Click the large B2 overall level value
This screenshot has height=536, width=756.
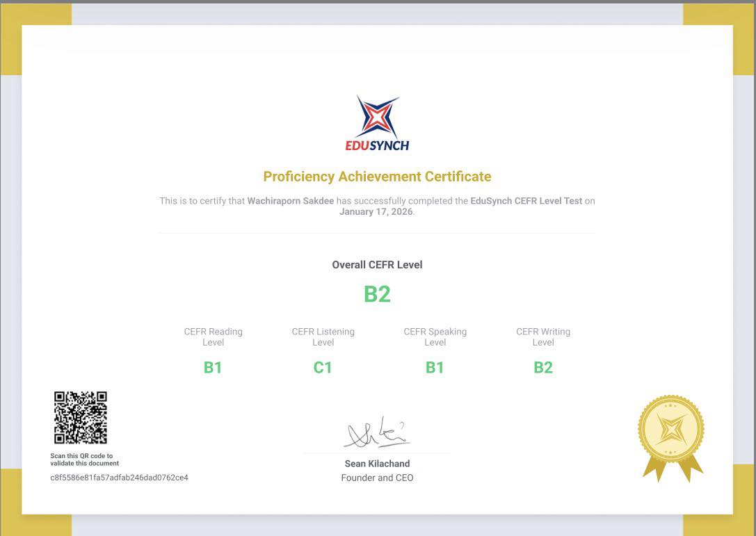(377, 294)
